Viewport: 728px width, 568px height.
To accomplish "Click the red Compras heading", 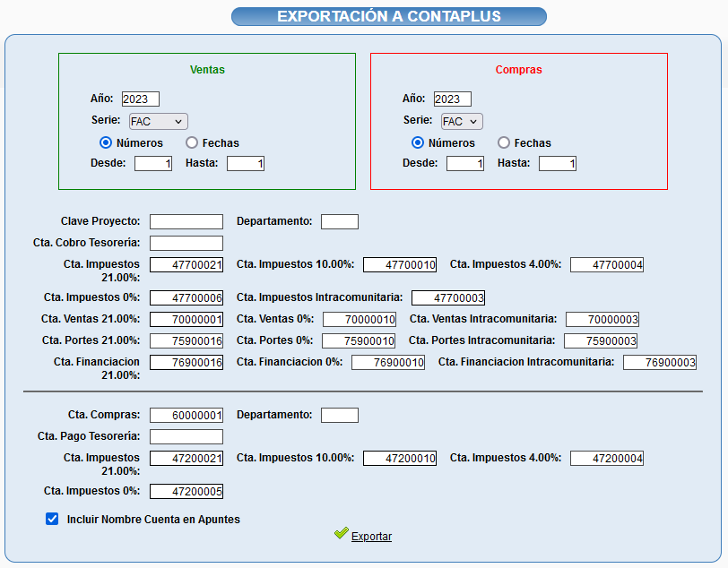I will (518, 70).
